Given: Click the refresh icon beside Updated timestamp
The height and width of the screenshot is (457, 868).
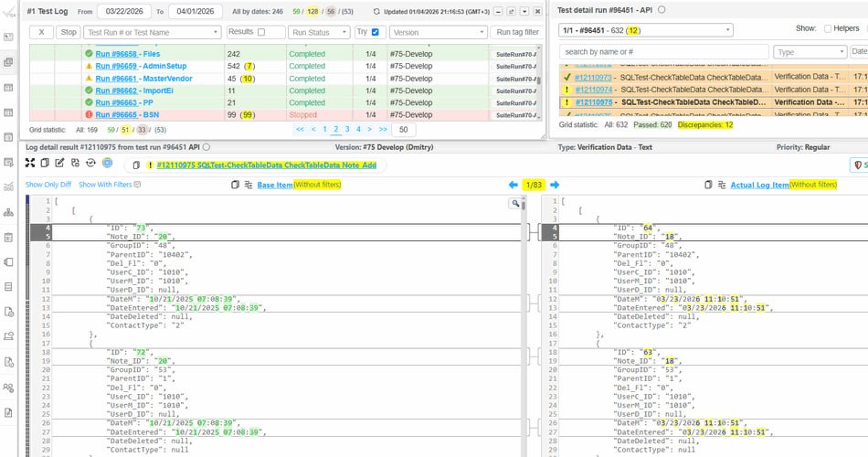Looking at the screenshot, I should 378,11.
